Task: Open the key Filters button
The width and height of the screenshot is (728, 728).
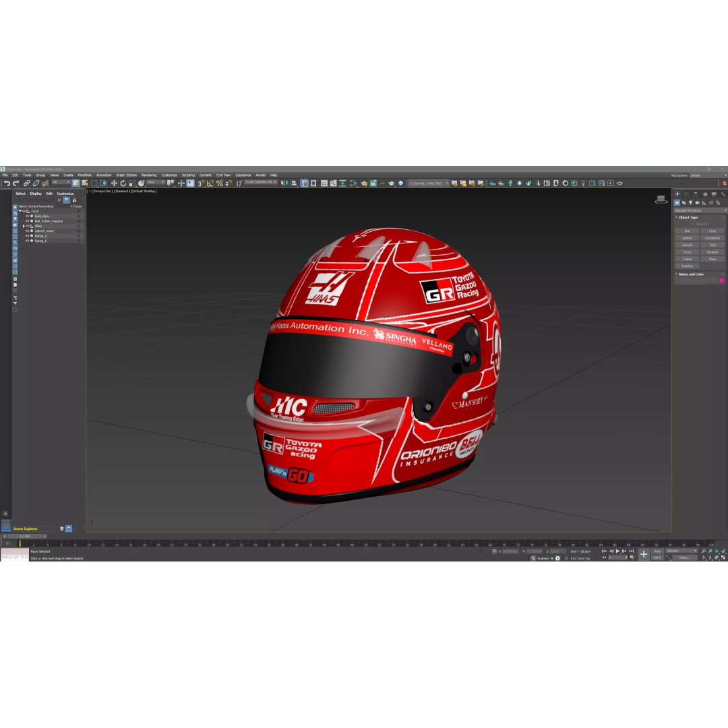Action: pos(685,557)
